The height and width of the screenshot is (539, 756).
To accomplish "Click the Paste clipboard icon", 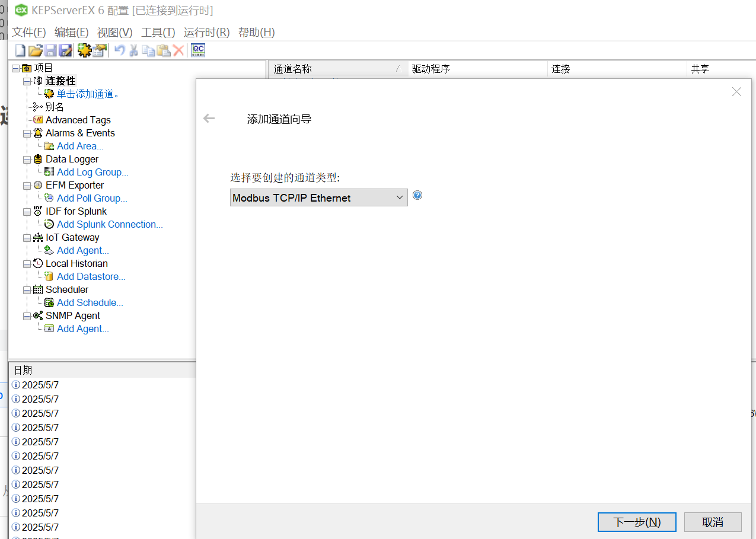I will (164, 51).
